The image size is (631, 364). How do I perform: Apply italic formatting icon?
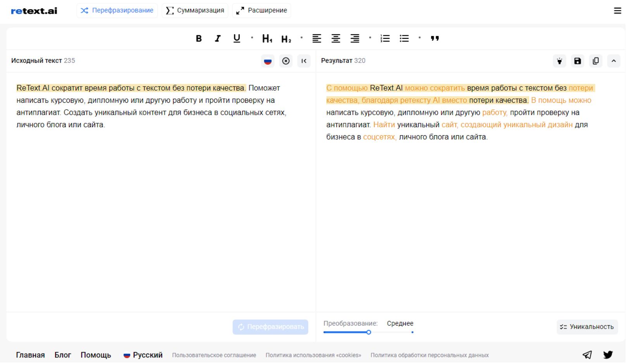pos(218,38)
